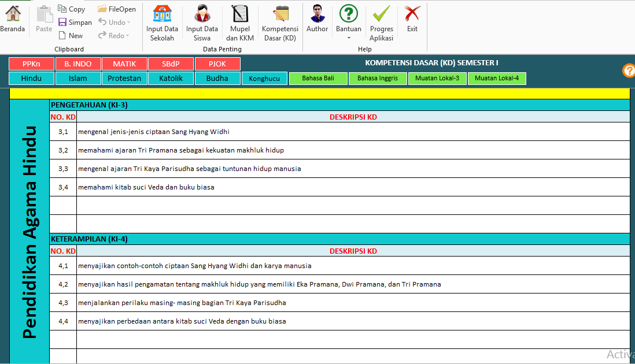
Task: Open Mupel dan KKM
Action: [240, 24]
